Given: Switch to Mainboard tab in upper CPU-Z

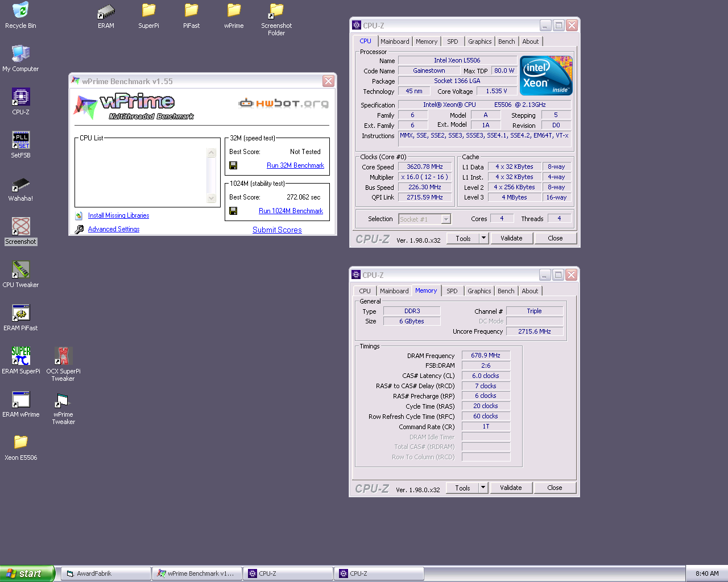Looking at the screenshot, I should pyautogui.click(x=395, y=41).
